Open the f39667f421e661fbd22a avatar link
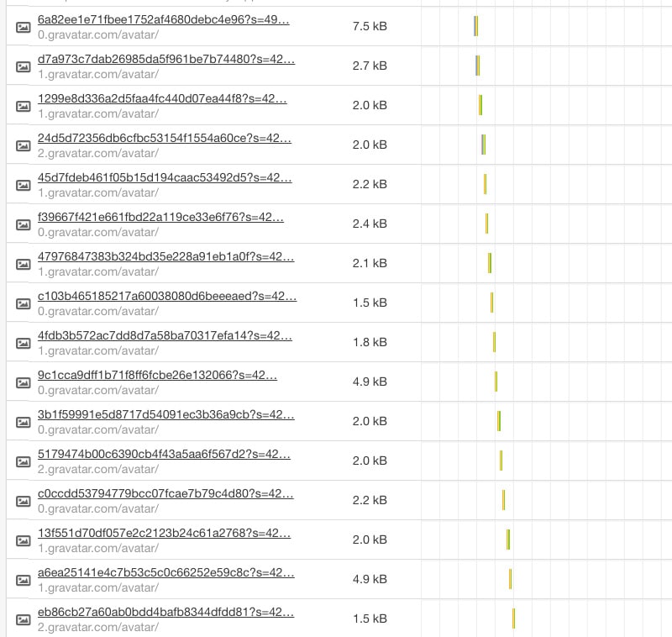The width and height of the screenshot is (672, 637). pos(160,217)
